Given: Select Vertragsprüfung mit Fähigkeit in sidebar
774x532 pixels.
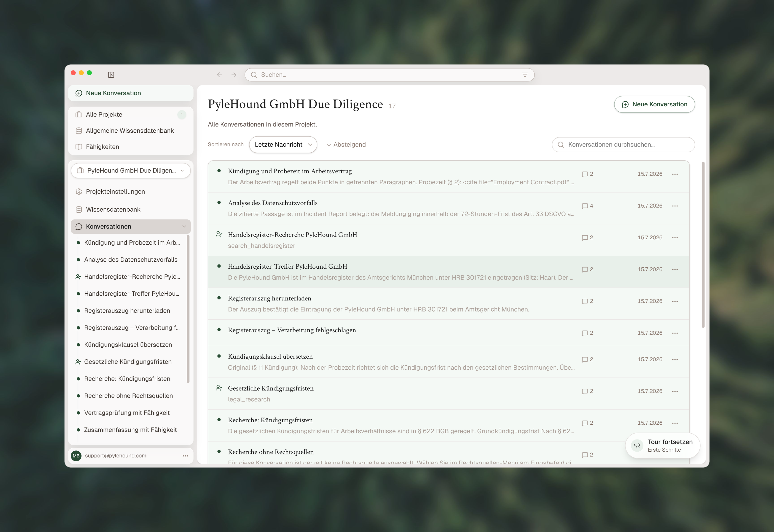Looking at the screenshot, I should point(127,413).
